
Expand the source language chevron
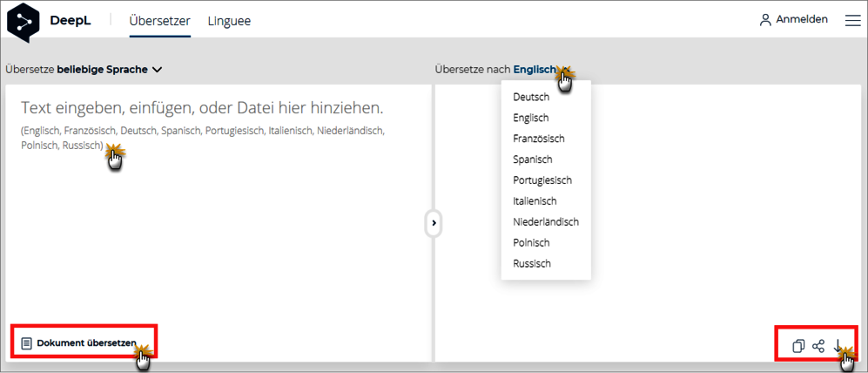click(157, 70)
